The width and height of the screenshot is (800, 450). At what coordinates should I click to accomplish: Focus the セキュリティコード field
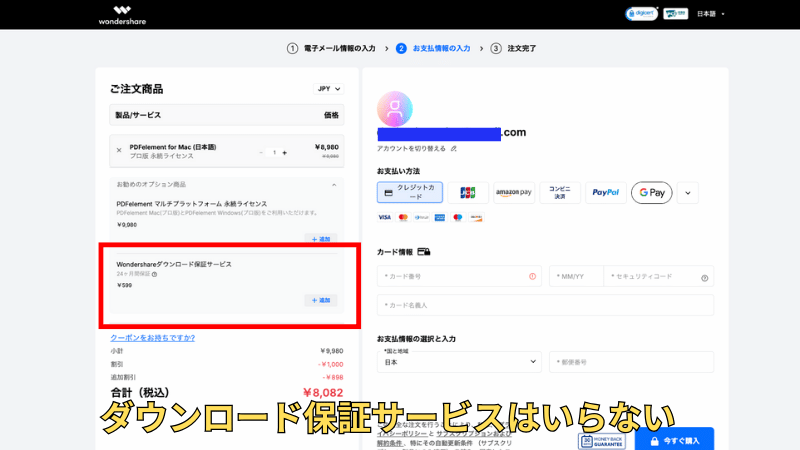(659, 277)
